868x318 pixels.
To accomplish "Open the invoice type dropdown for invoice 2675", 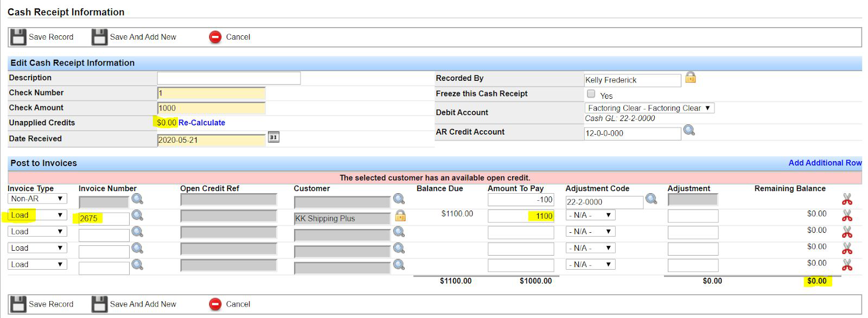I will (x=37, y=215).
